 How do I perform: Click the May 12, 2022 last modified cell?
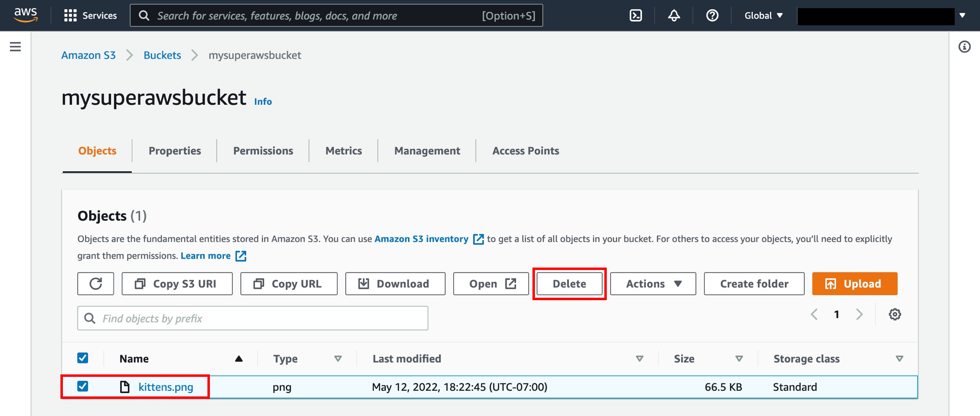pos(459,387)
